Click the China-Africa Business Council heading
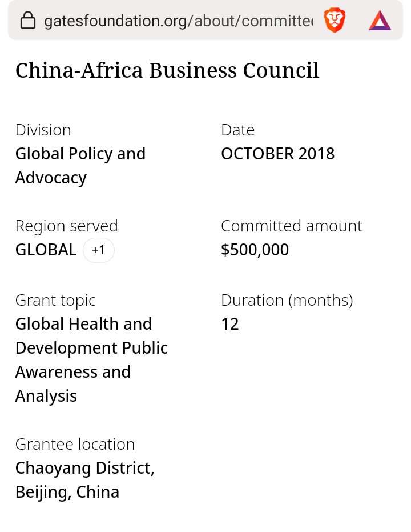The width and height of the screenshot is (411, 532). pos(167,71)
